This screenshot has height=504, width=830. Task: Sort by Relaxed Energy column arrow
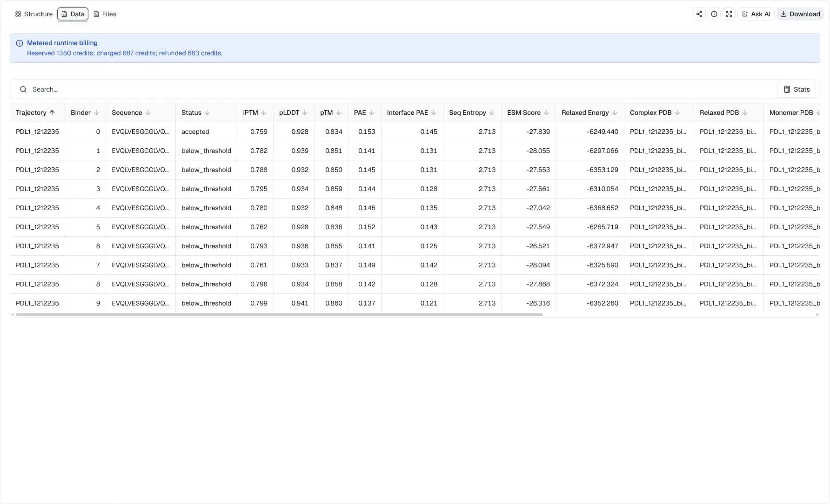pos(615,113)
